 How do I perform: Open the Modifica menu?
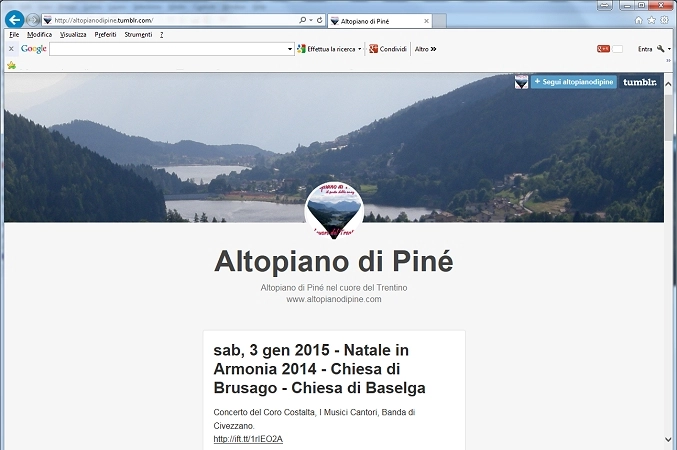coord(39,34)
